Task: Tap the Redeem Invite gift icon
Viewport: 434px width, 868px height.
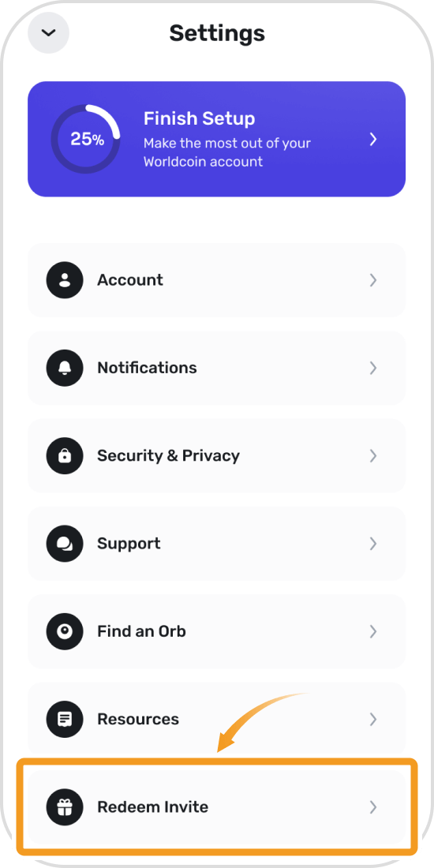Action: 65,807
